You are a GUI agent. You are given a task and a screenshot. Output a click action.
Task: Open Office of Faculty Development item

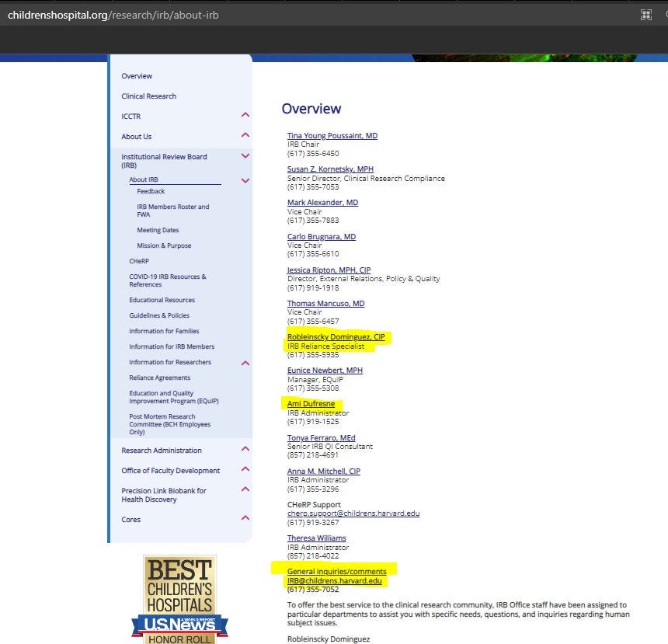point(170,471)
